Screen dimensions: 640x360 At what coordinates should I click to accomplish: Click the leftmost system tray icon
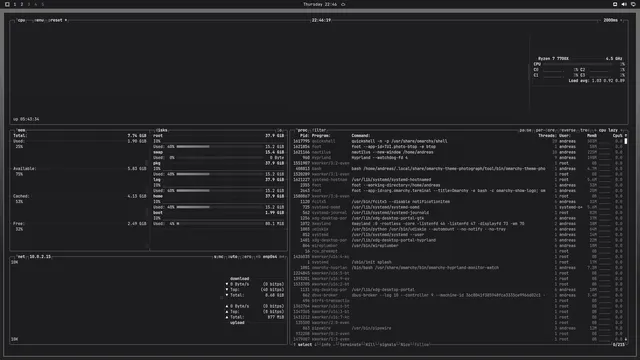point(615,4)
